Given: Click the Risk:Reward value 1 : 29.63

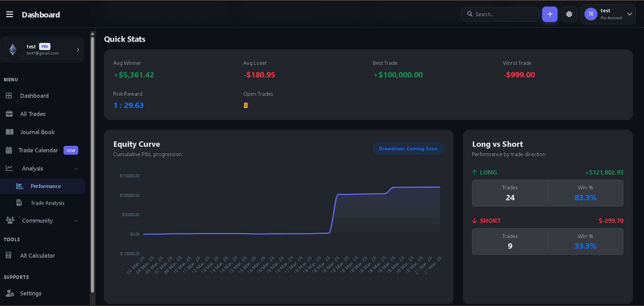Looking at the screenshot, I should pos(129,105).
